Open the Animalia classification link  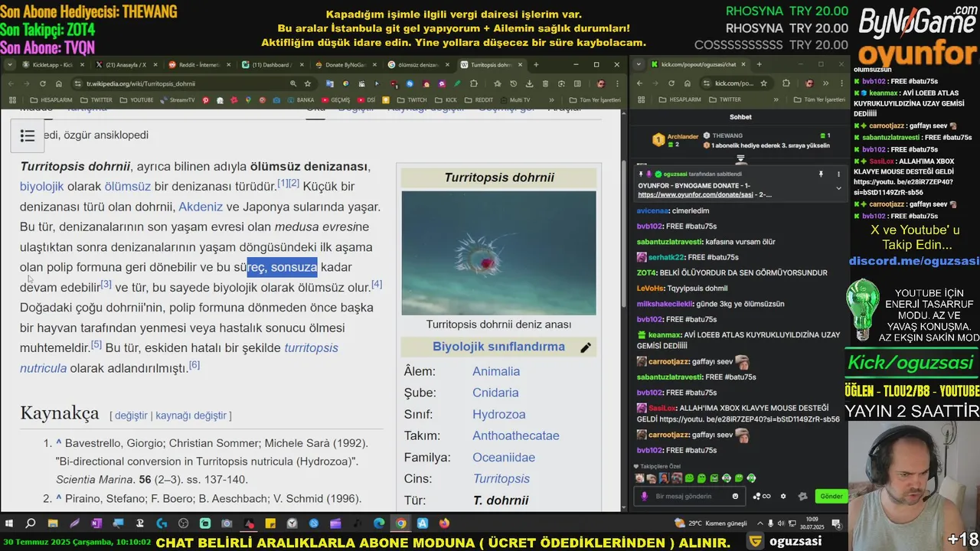(496, 371)
